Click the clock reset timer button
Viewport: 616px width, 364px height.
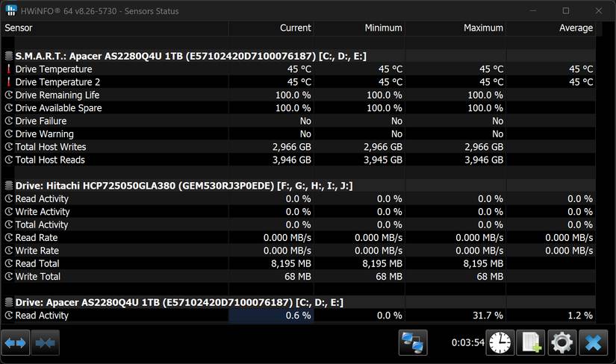500,343
